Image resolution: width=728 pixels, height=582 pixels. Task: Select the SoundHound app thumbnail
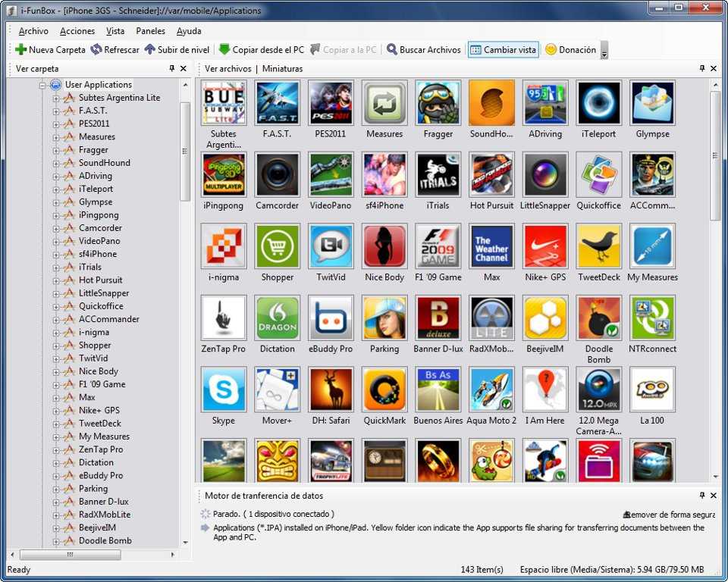[x=491, y=103]
